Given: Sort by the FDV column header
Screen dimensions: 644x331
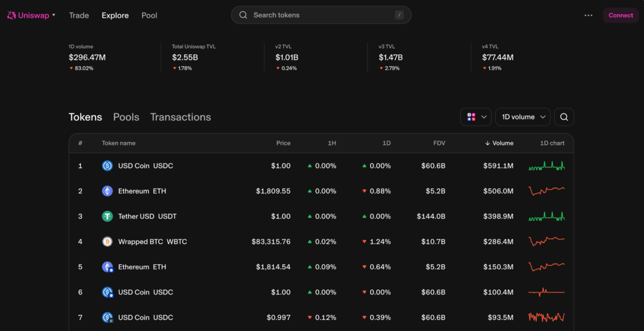Looking at the screenshot, I should tap(440, 143).
